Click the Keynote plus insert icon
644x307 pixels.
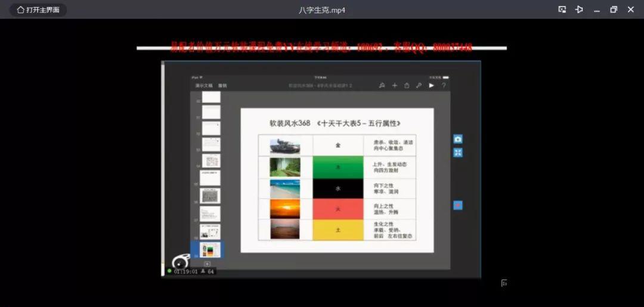tap(395, 85)
